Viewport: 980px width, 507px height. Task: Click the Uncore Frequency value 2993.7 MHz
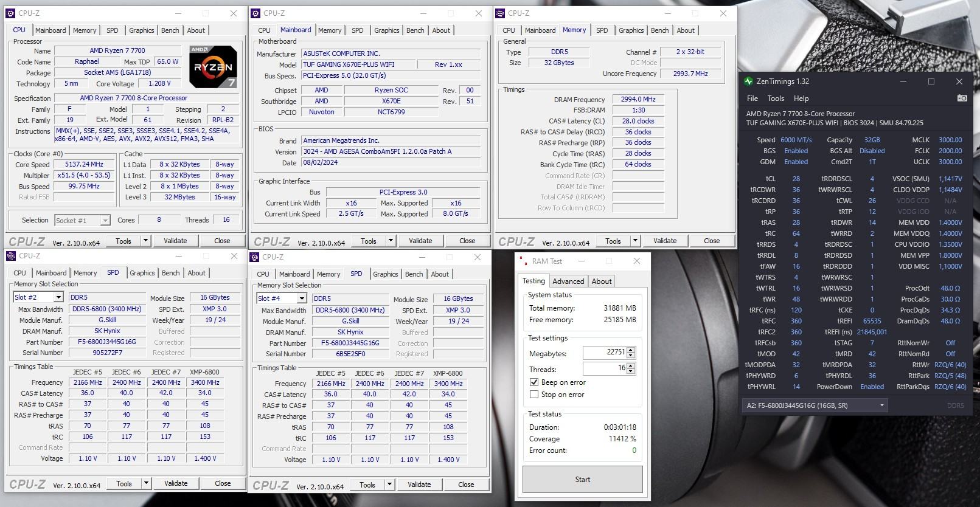[690, 74]
